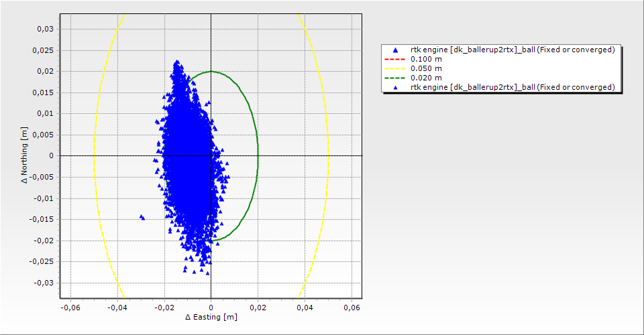Click the first rtk engine legend label

click(513, 50)
